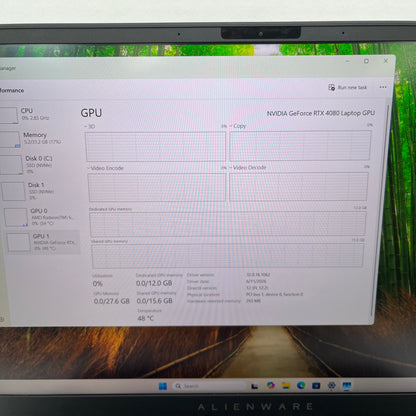Open the blue app icon beside Edge

click(316, 386)
